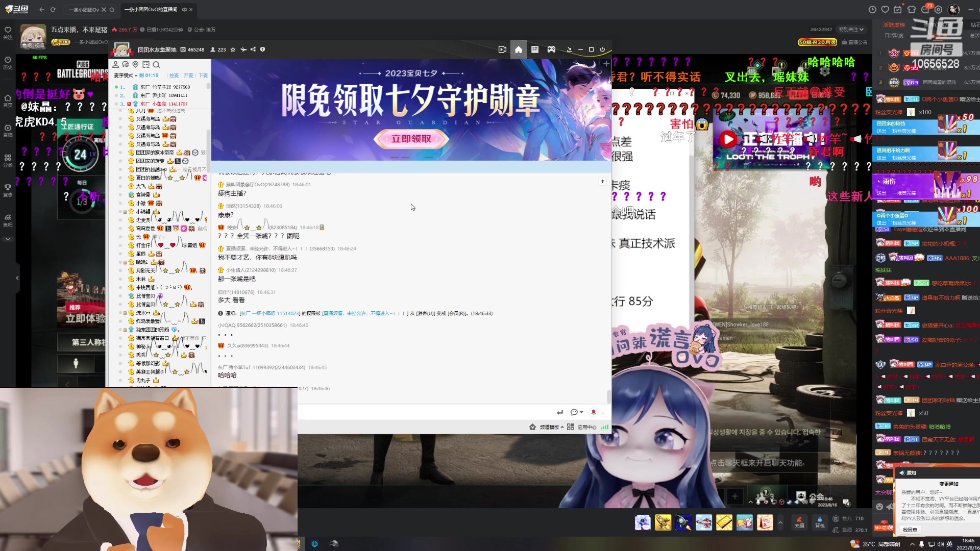Click 控麦 in YY mic queue
The image size is (980, 551).
tap(174, 75)
